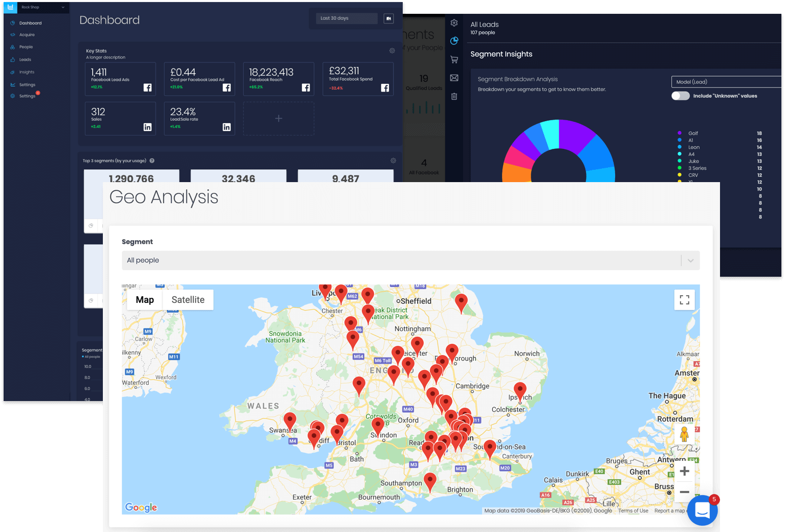Click the Facebook icon on the Reach stat
This screenshot has width=785, height=532.
[306, 88]
